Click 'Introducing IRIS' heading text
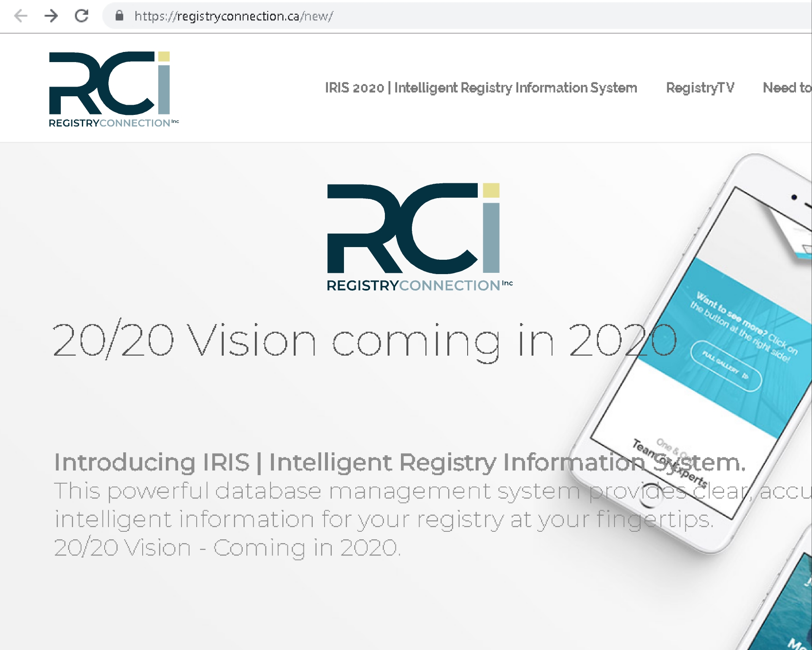This screenshot has height=650, width=812. 400,462
